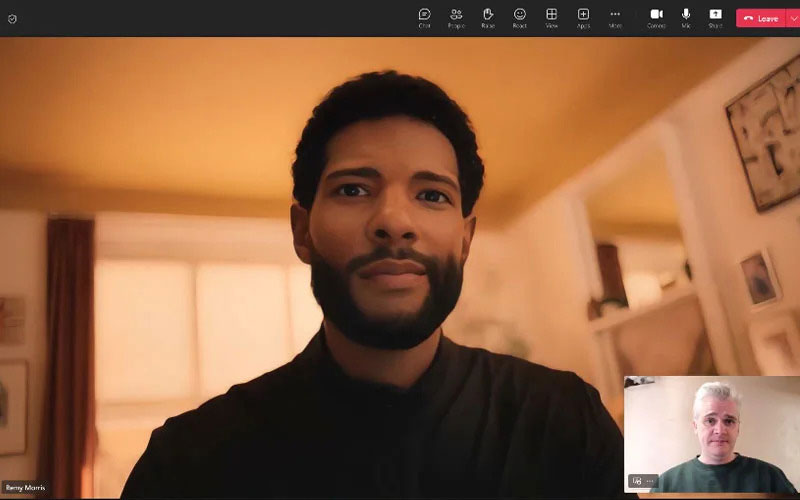Screen dimensions: 800x500
Task: Toggle the Camera off
Action: [656, 18]
